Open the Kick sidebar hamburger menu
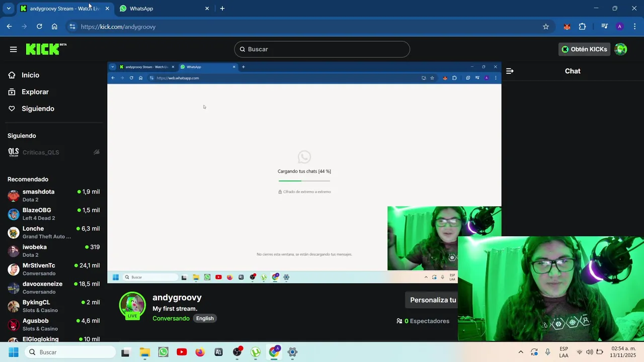Screen dimensions: 644x362 pyautogui.click(x=14, y=49)
